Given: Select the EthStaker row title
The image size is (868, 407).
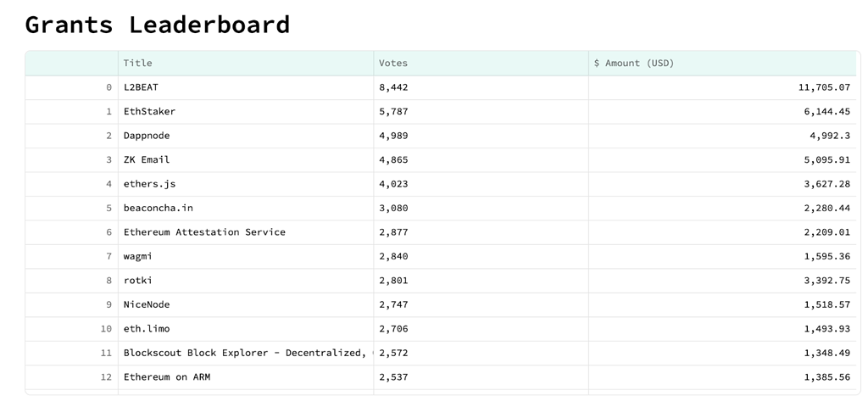Looking at the screenshot, I should (149, 111).
